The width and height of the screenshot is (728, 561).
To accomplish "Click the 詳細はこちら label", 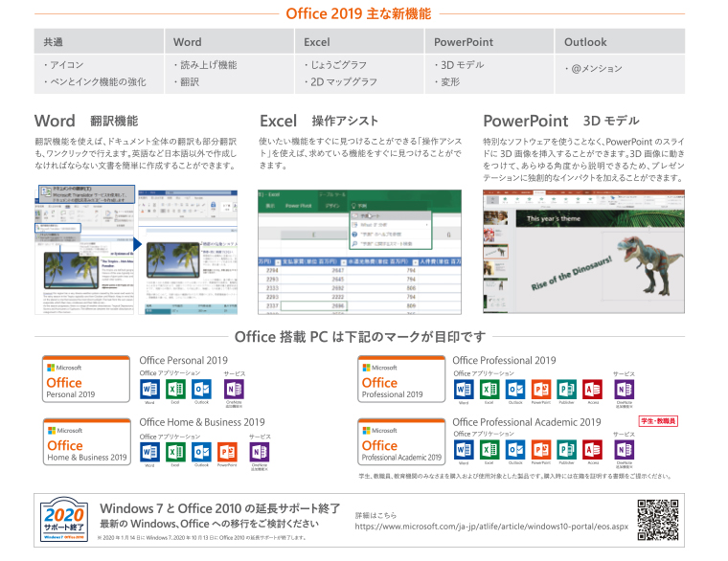I will click(375, 515).
